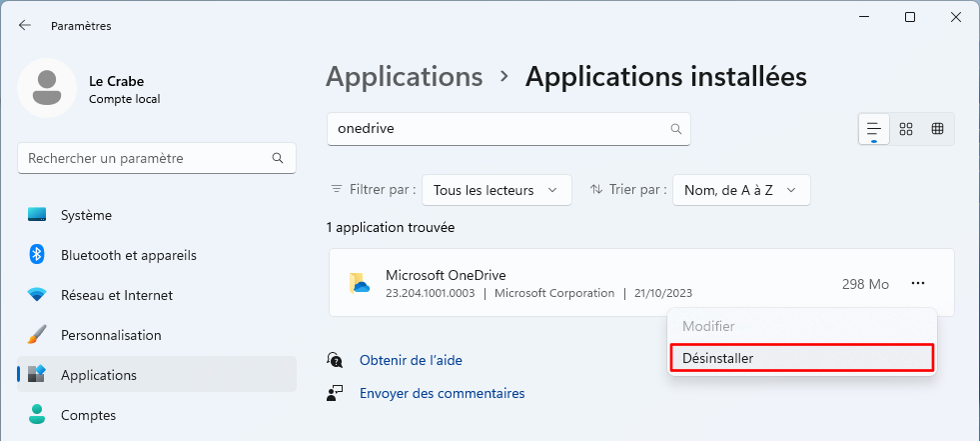Click the 21/10/2023 install date

tap(663, 293)
